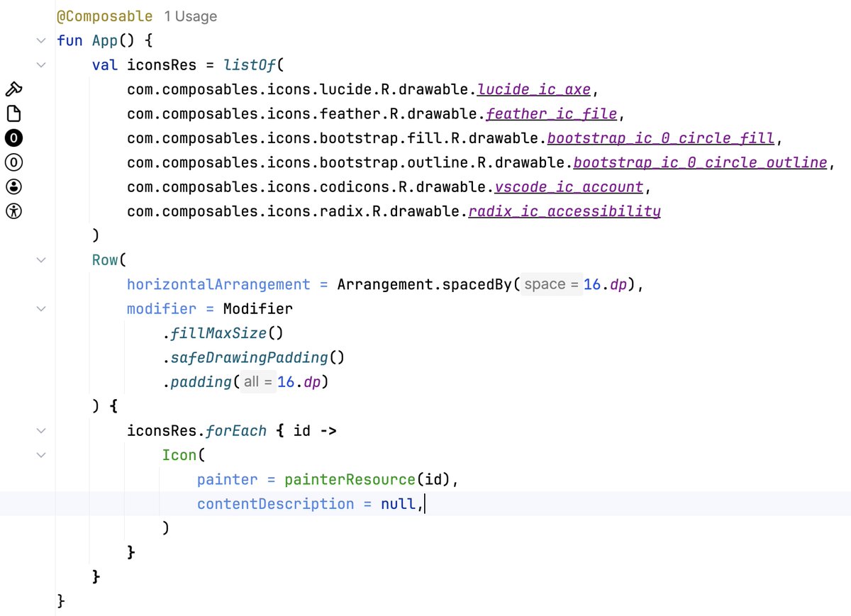Collapse the Row( call fold arrow
Image resolution: width=851 pixels, height=616 pixels.
coord(41,260)
